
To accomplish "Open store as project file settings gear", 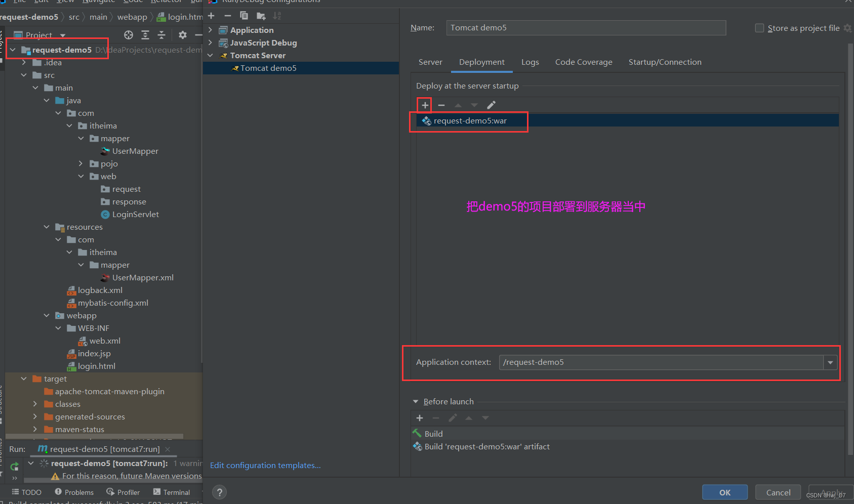I will [x=848, y=28].
